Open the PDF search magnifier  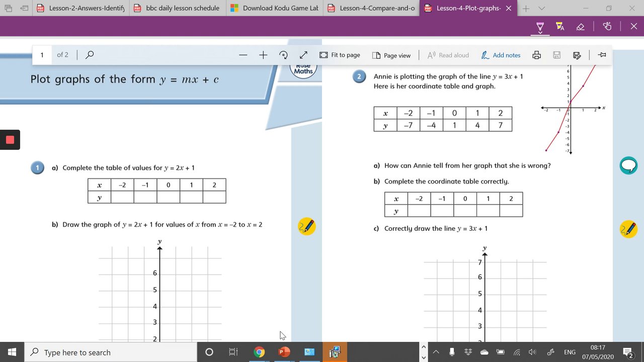[90, 55]
